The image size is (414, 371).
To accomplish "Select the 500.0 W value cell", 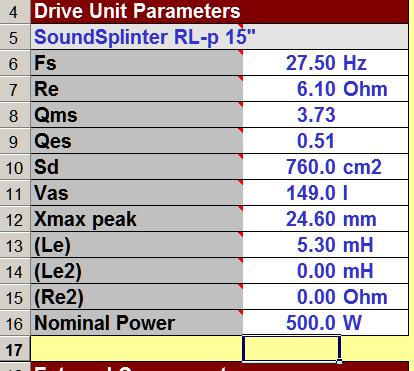I will (326, 323).
